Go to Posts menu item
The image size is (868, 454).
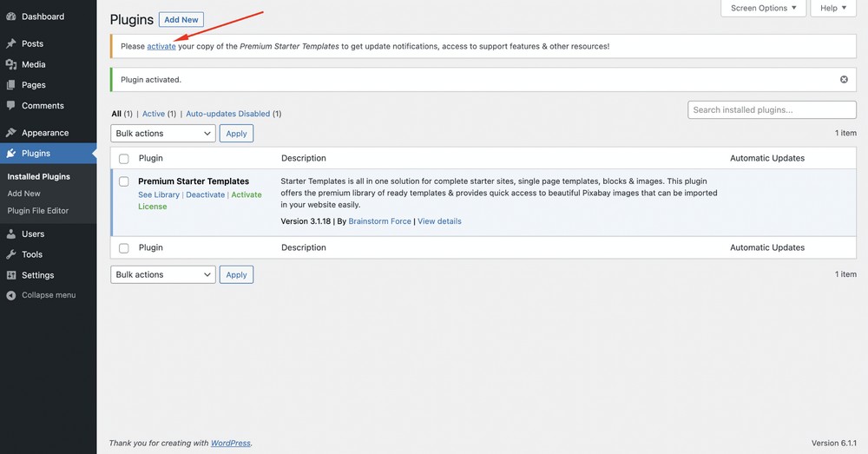(x=32, y=43)
